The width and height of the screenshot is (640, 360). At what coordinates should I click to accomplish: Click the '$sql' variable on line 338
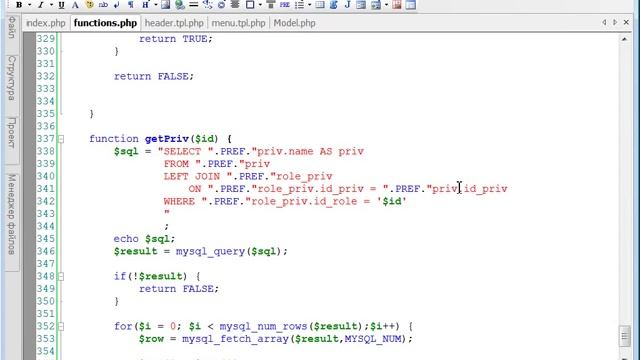(x=126, y=151)
